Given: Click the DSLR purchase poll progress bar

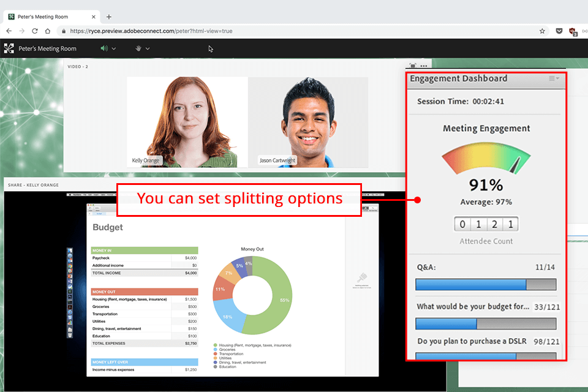Looking at the screenshot, I should 486,356.
